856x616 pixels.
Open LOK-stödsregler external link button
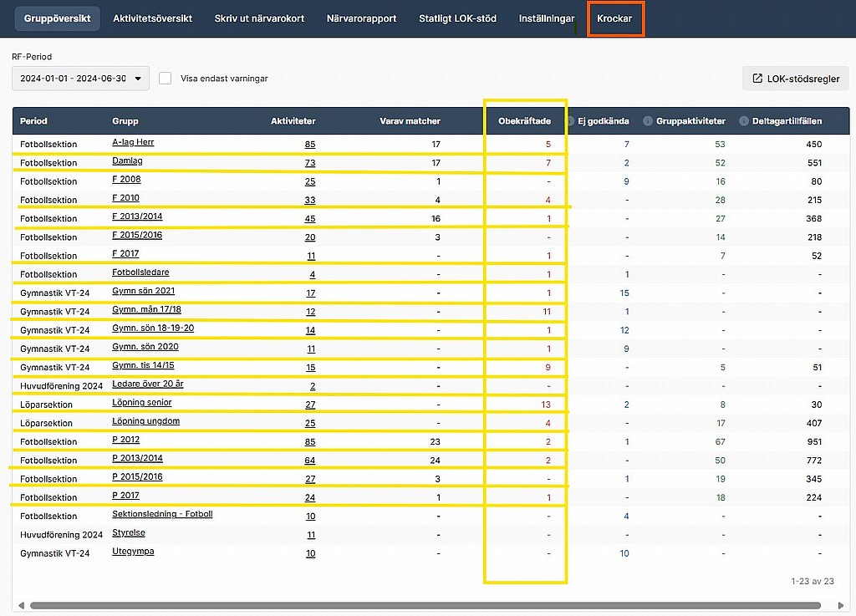point(795,79)
